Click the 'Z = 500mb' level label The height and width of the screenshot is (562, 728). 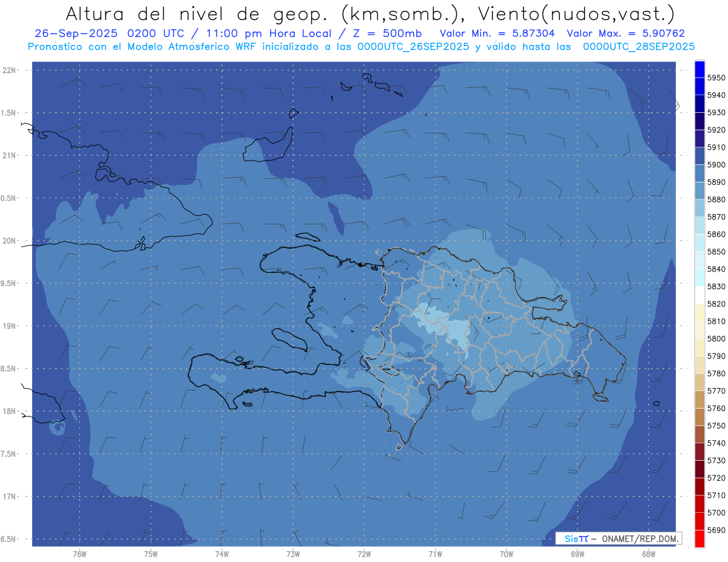(x=387, y=33)
